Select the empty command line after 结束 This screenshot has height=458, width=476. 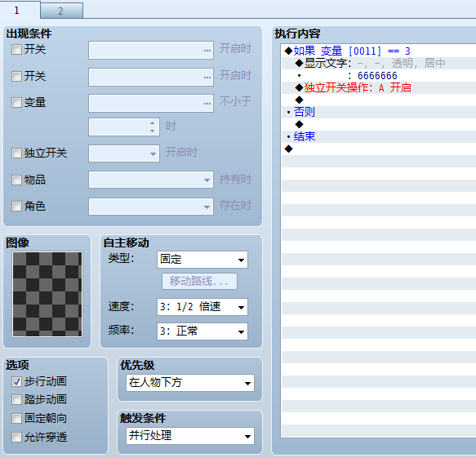[x=379, y=149]
